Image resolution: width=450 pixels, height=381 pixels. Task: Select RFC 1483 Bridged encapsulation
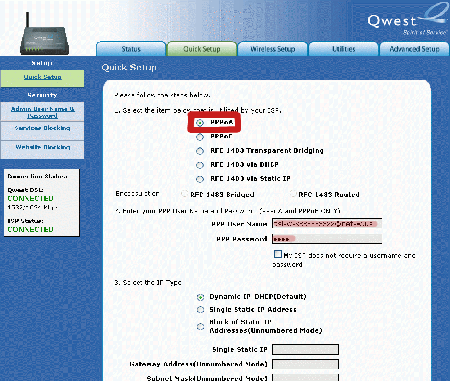tap(184, 194)
